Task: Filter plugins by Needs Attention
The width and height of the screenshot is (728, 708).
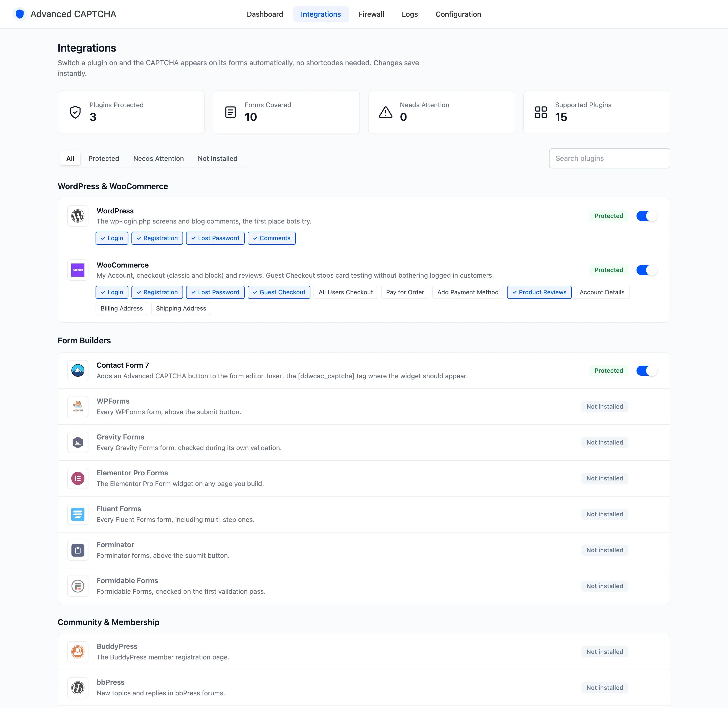Action: click(158, 158)
